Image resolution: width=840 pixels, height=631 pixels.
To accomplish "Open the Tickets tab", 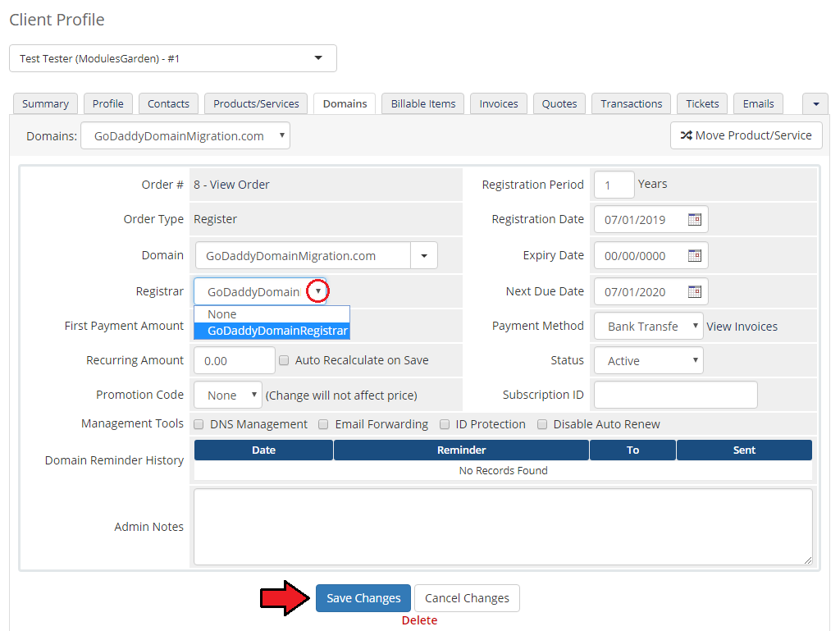I will pos(702,104).
